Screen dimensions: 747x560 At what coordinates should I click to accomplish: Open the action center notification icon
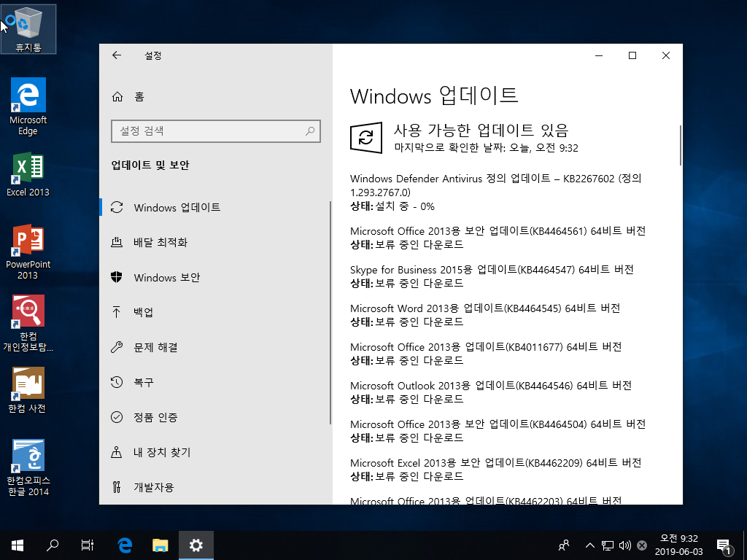tap(724, 546)
